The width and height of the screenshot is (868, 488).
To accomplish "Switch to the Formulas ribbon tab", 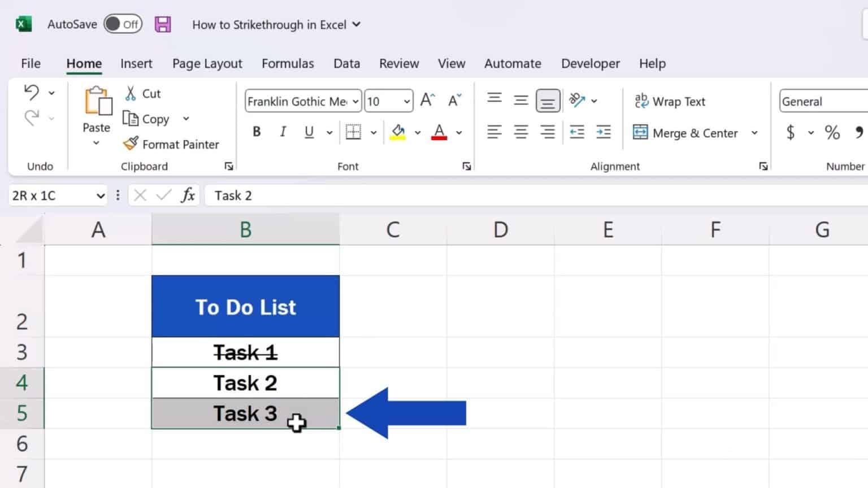I will pos(288,63).
